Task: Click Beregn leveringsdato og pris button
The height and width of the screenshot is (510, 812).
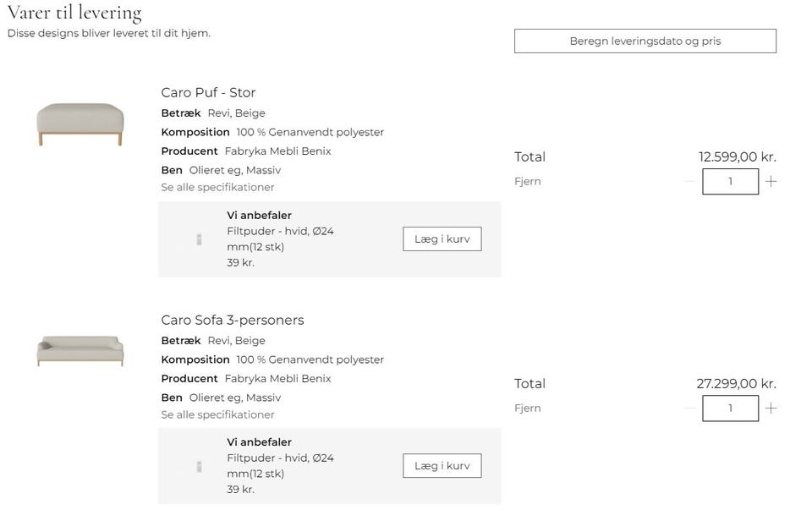Action: [645, 41]
